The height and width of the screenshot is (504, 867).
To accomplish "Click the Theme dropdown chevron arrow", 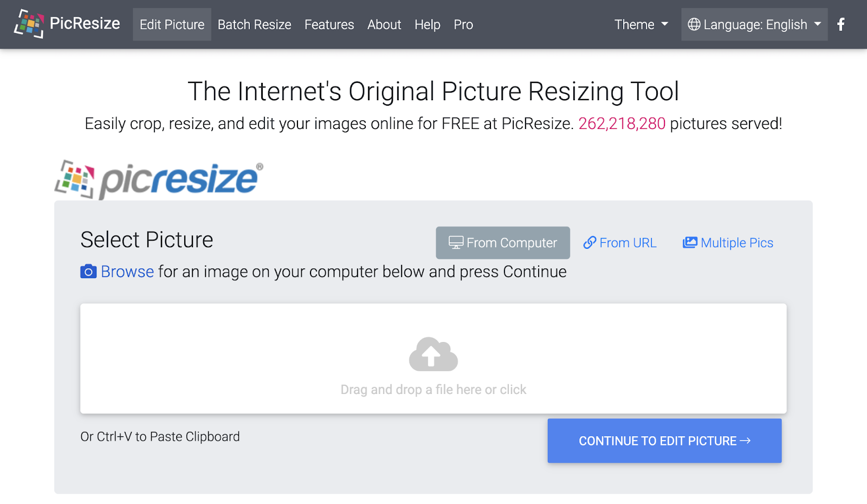I will (x=665, y=25).
